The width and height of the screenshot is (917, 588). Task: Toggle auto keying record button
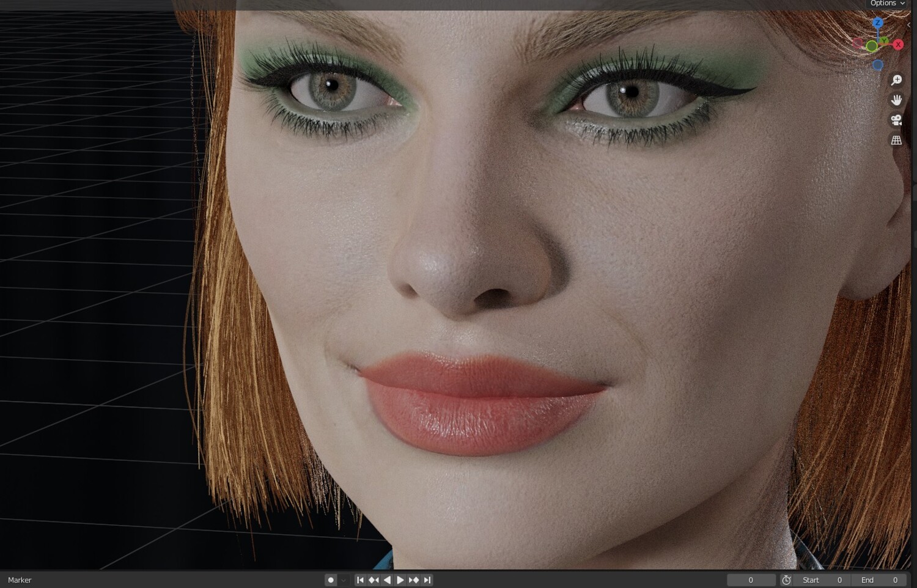click(331, 580)
